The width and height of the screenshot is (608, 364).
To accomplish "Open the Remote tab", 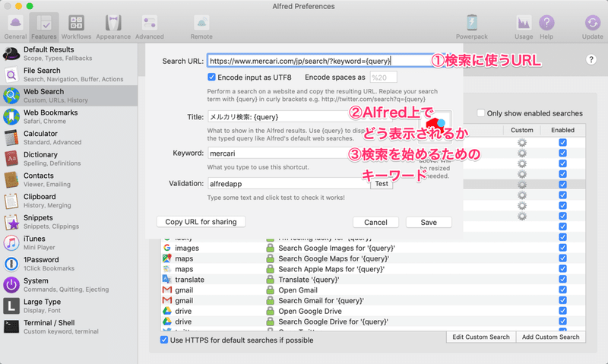I will (201, 27).
